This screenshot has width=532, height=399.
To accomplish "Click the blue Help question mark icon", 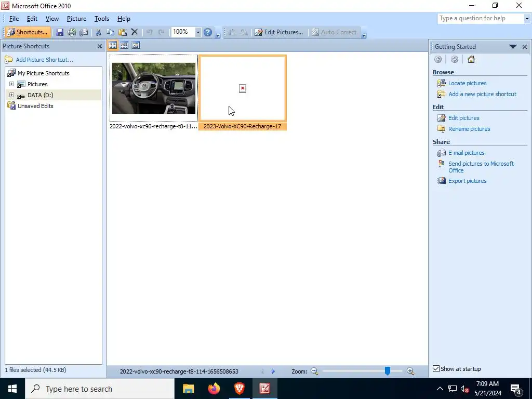I will click(208, 32).
